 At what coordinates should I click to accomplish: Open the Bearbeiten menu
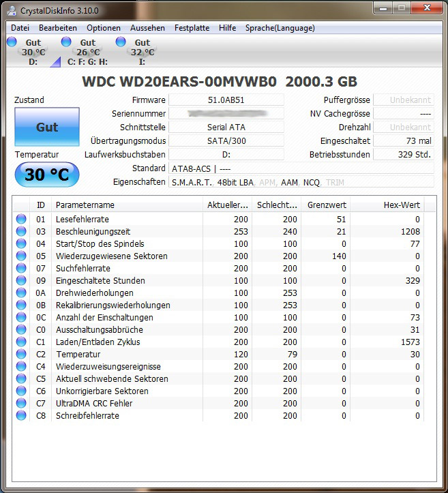[58, 28]
